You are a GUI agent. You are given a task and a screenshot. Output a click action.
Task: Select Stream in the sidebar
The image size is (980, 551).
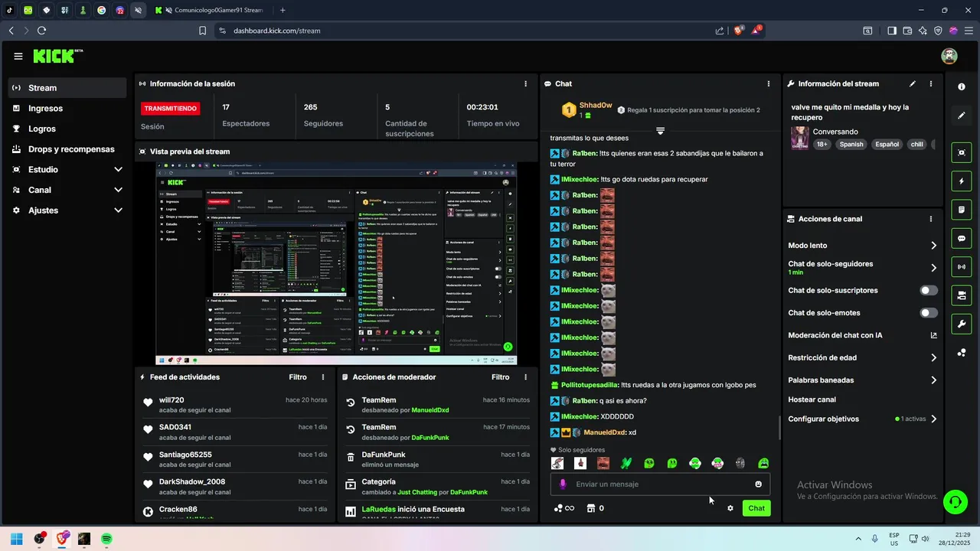[x=67, y=88]
